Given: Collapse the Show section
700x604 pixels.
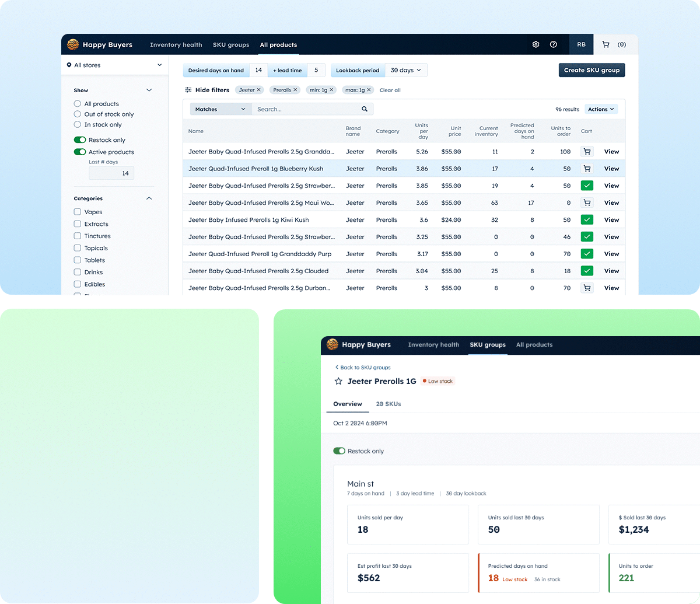Looking at the screenshot, I should 149,90.
